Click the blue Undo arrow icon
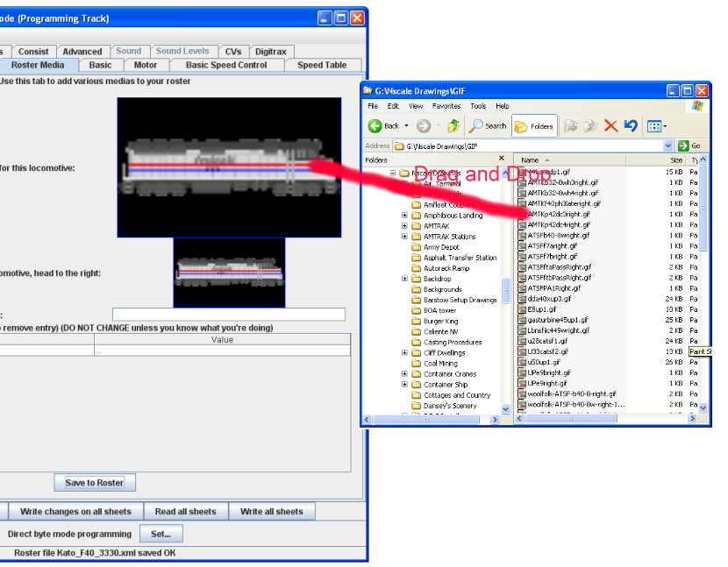Viewport: 728px width, 567px height. (x=630, y=126)
